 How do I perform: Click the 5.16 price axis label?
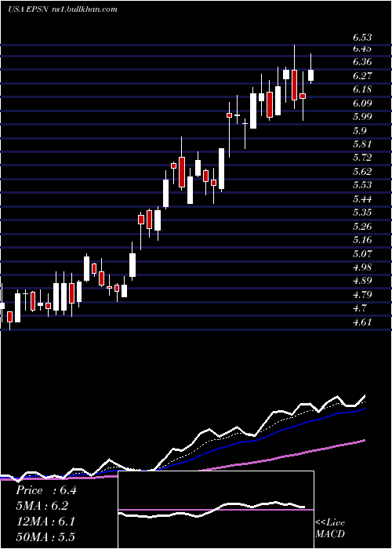click(362, 240)
